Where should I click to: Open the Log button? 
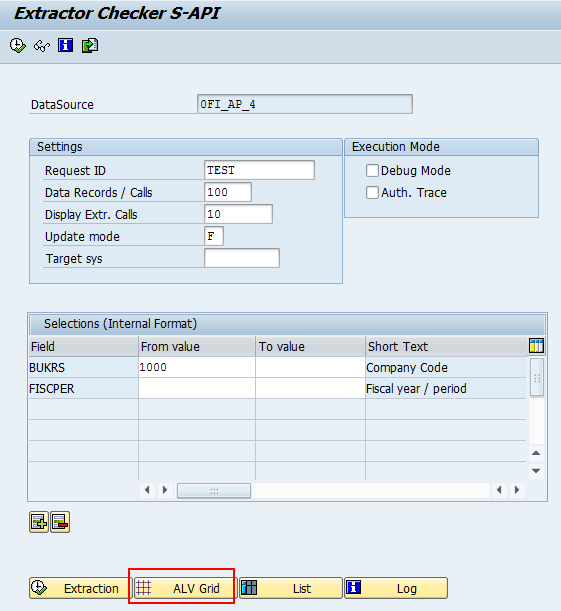[x=396, y=588]
